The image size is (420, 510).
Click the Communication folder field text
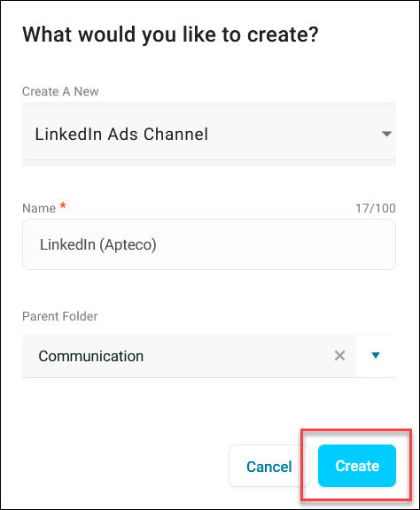pyautogui.click(x=91, y=356)
